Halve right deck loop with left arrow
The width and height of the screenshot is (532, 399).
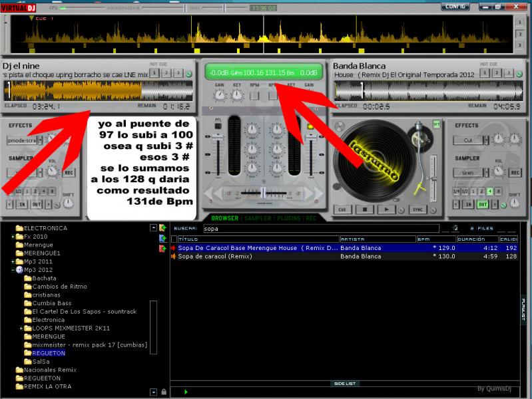tap(456, 204)
